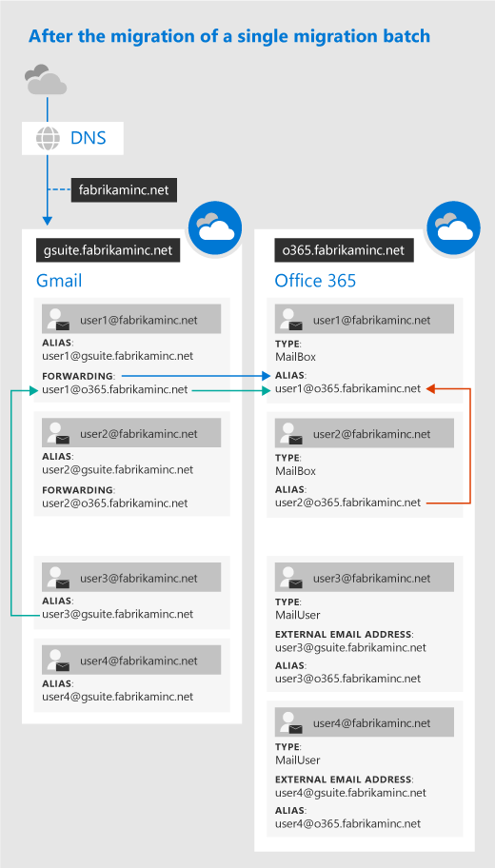Click the blue cloud icon above Office 365 panel
This screenshot has height=868, width=495.
tap(453, 228)
